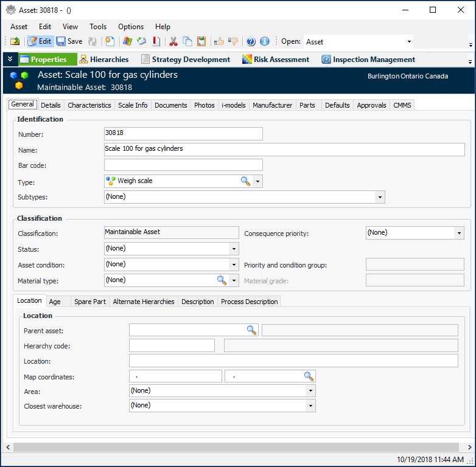Viewport: 476px width, 467px height.
Task: Go to the Risk Assessment module
Action: tap(275, 60)
